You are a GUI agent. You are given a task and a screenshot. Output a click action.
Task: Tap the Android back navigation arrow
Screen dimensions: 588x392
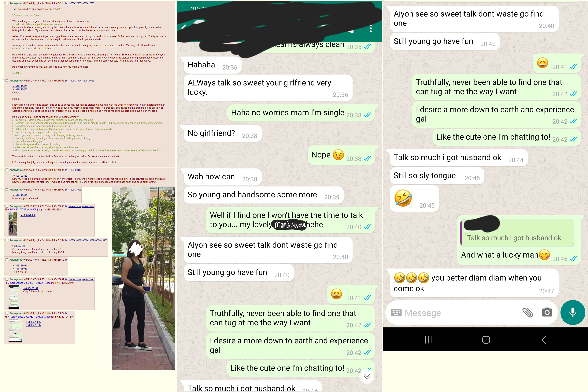coord(544,340)
